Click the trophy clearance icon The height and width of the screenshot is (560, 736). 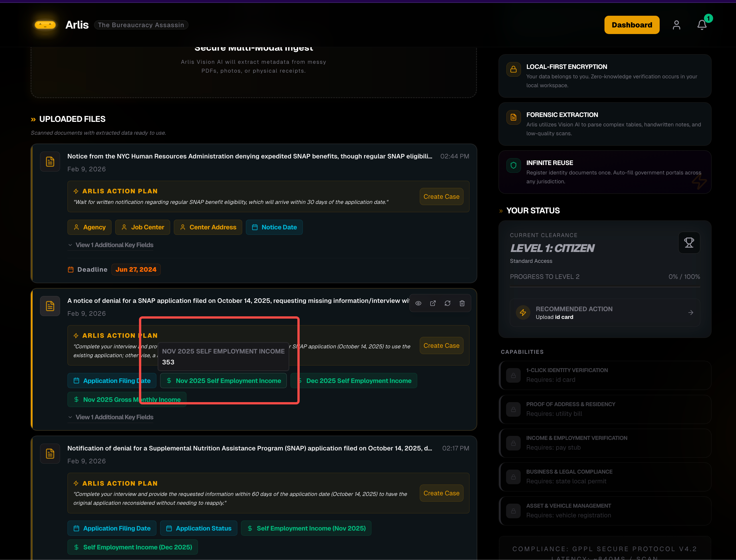click(689, 242)
